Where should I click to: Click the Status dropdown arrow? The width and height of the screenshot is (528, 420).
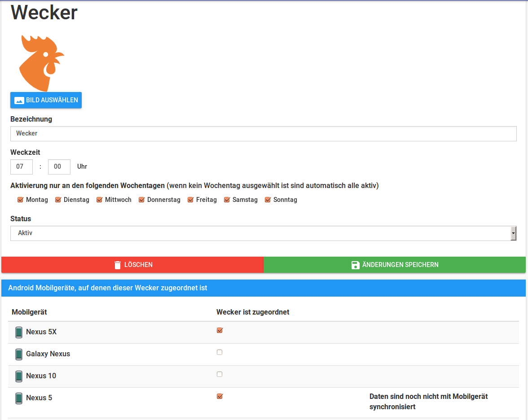click(x=513, y=233)
